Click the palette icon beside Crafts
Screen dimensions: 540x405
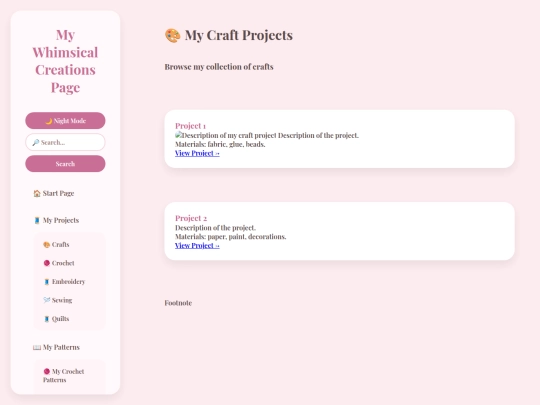46,245
